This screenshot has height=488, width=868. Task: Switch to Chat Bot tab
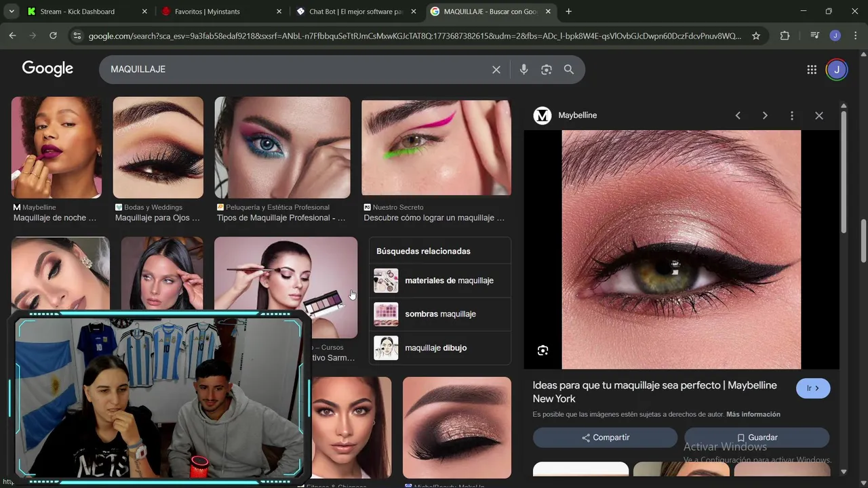pos(356,12)
